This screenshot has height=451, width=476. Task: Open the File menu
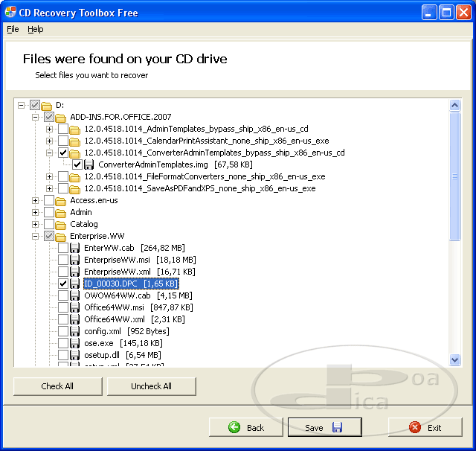(13, 29)
